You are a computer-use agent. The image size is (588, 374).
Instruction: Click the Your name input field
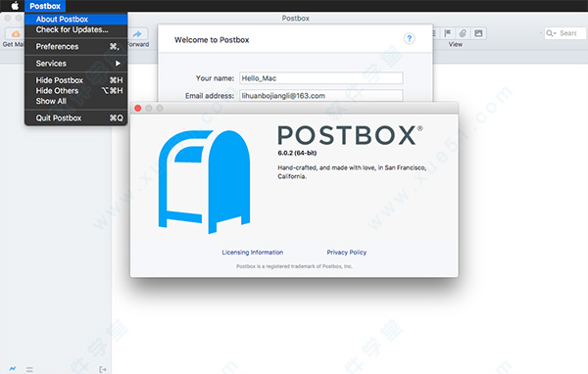321,78
